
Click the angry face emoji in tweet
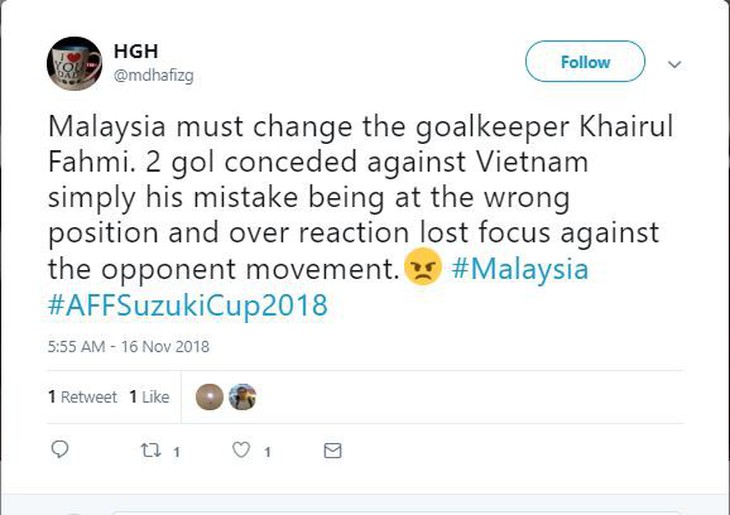click(423, 270)
